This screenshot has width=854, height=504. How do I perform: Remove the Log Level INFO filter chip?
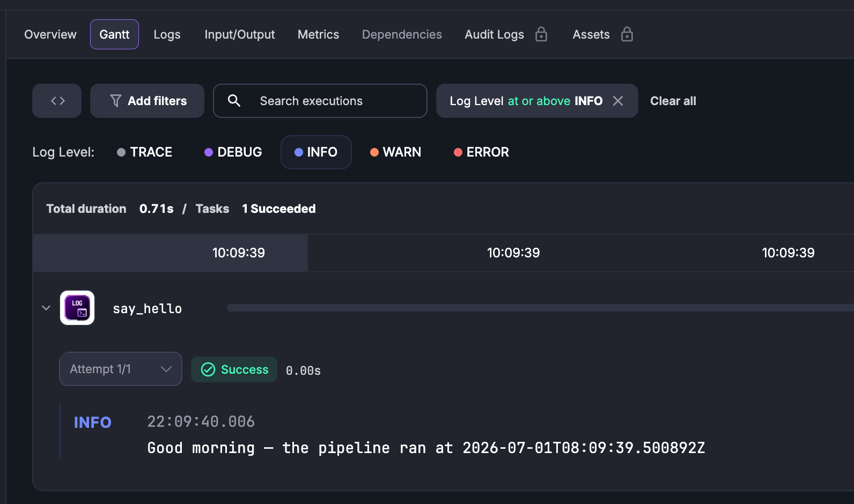618,101
